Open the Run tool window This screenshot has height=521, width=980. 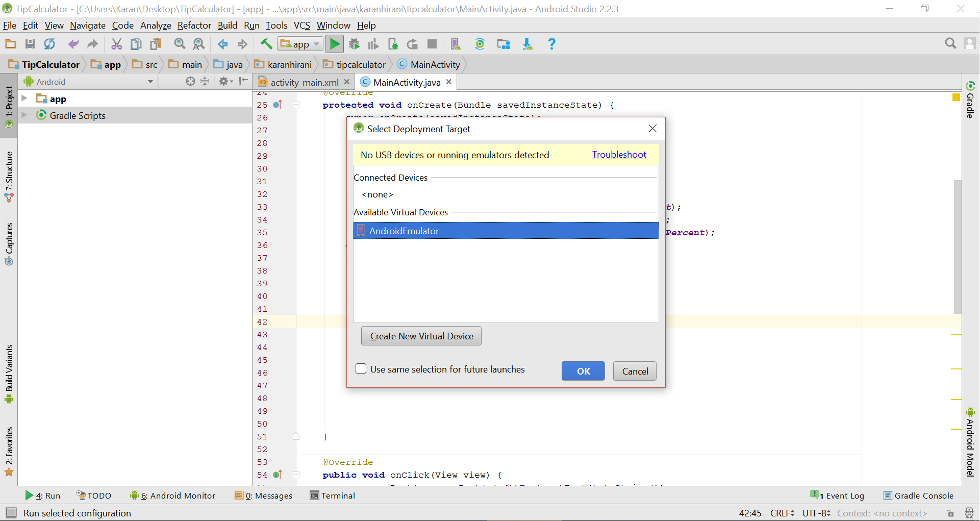[43, 495]
